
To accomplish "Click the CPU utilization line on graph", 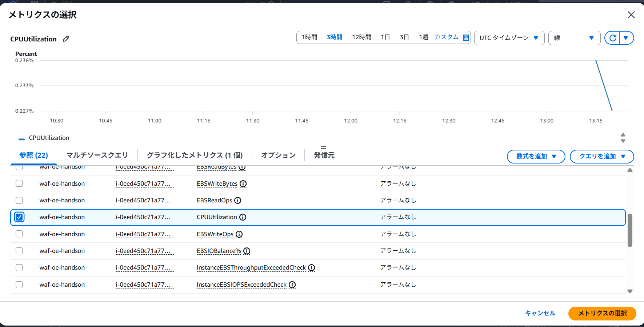I will (x=604, y=85).
